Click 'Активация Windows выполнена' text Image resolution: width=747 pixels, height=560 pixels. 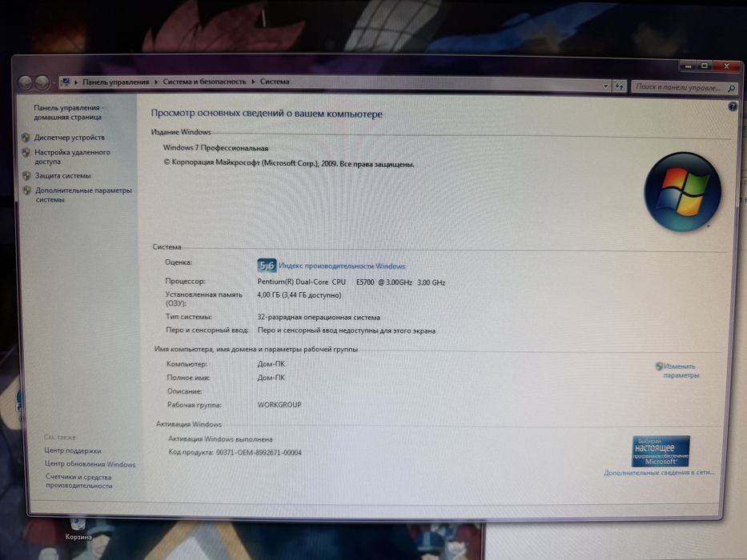220,439
